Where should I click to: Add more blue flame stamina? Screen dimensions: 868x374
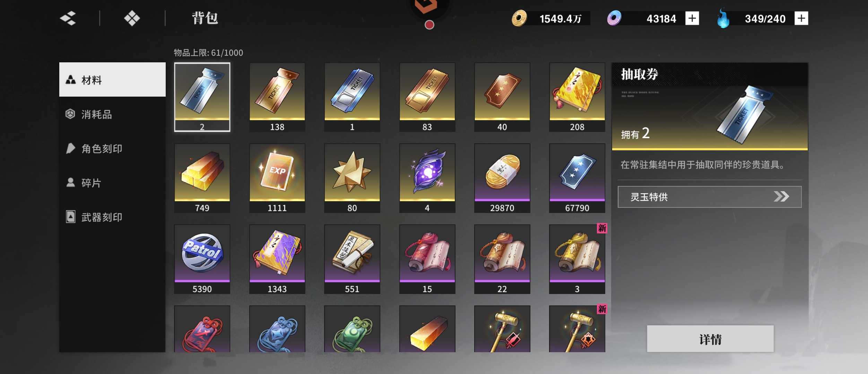(801, 18)
